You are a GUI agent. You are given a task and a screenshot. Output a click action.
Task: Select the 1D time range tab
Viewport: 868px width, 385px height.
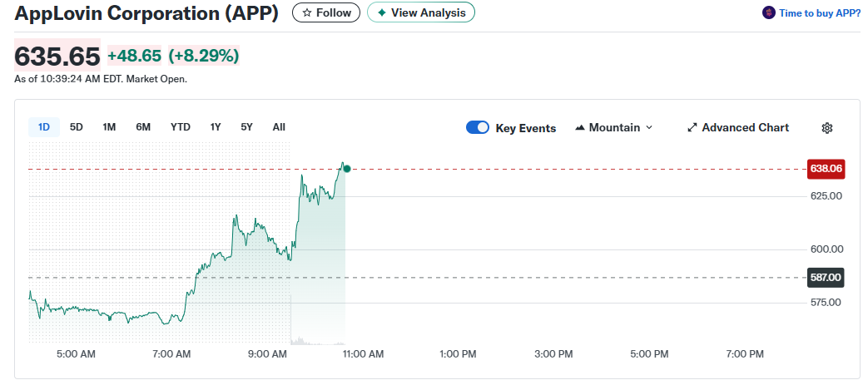(x=44, y=127)
